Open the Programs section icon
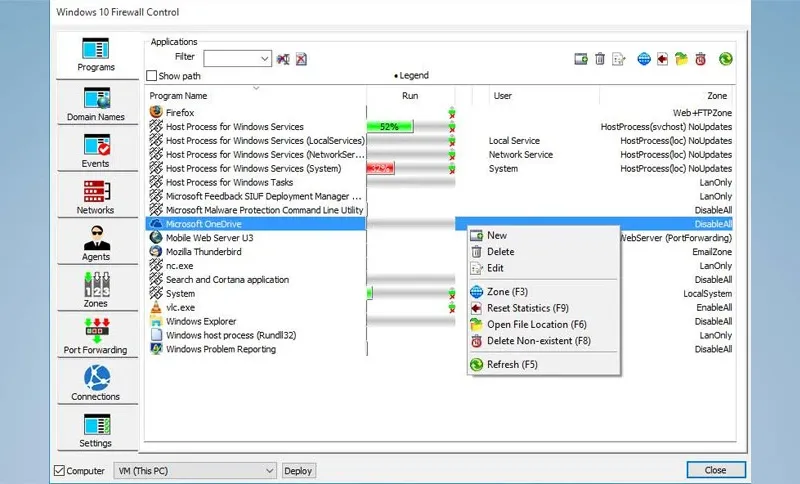The width and height of the screenshot is (800, 484). 95,48
